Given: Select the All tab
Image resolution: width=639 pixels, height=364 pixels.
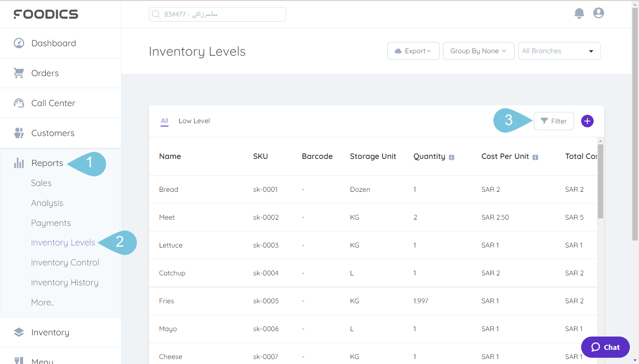Looking at the screenshot, I should point(164,121).
